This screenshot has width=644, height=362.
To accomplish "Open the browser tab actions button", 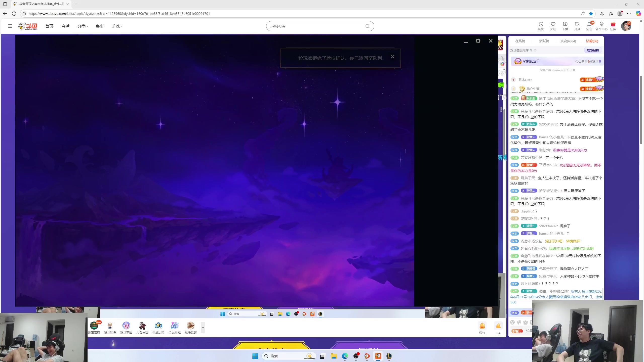I will (x=5, y=4).
